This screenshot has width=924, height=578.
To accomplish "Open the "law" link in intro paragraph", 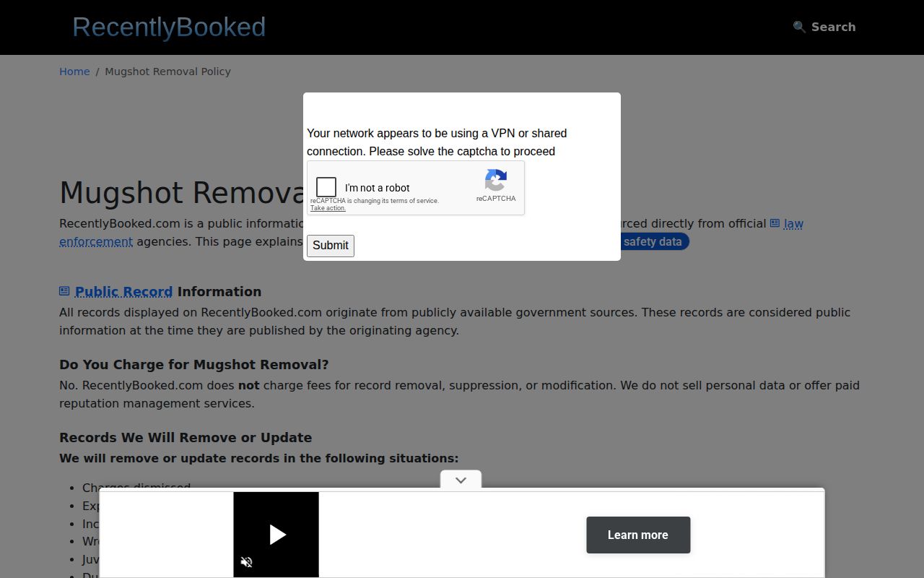I will click(793, 224).
